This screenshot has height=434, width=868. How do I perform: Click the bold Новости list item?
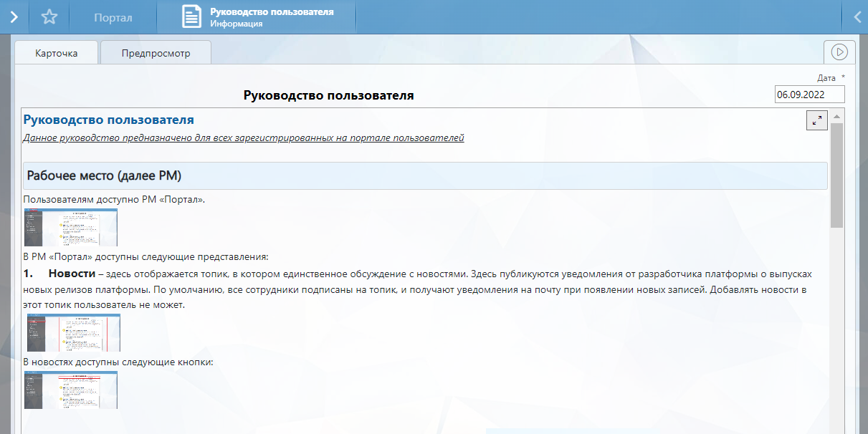point(72,274)
